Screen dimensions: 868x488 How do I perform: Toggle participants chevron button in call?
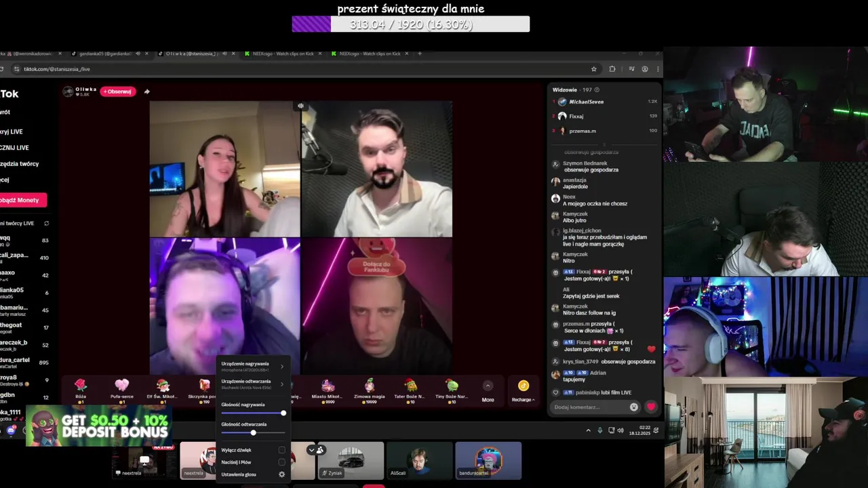tap(311, 449)
